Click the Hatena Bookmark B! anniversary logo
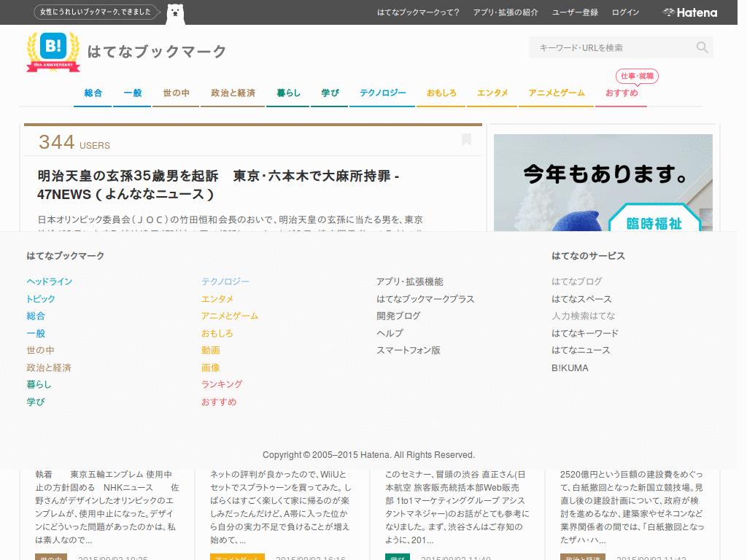Screen dimensions: 747x560 [53, 52]
